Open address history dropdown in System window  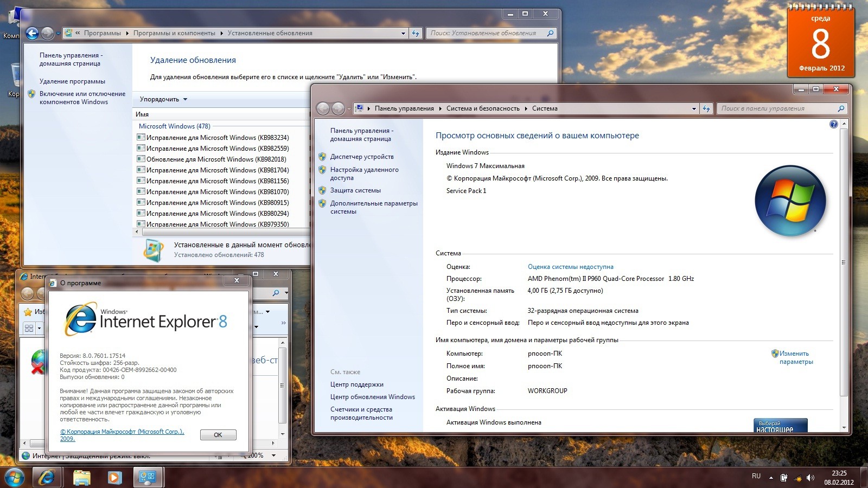694,108
